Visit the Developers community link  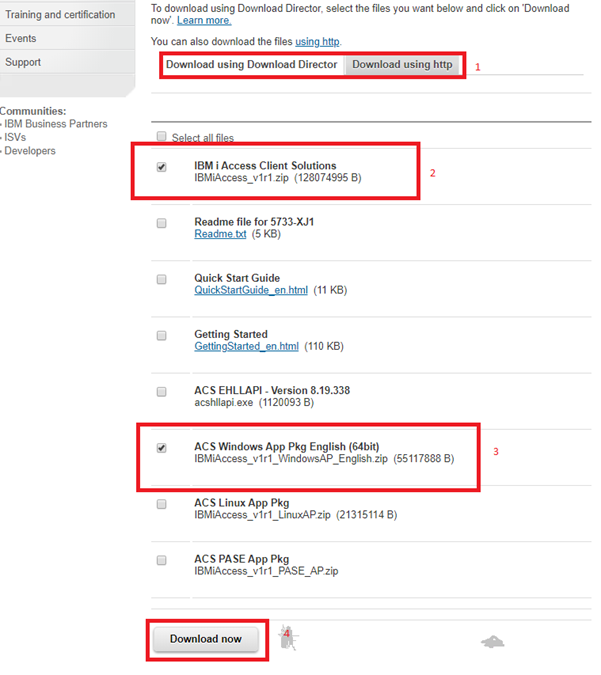point(30,151)
